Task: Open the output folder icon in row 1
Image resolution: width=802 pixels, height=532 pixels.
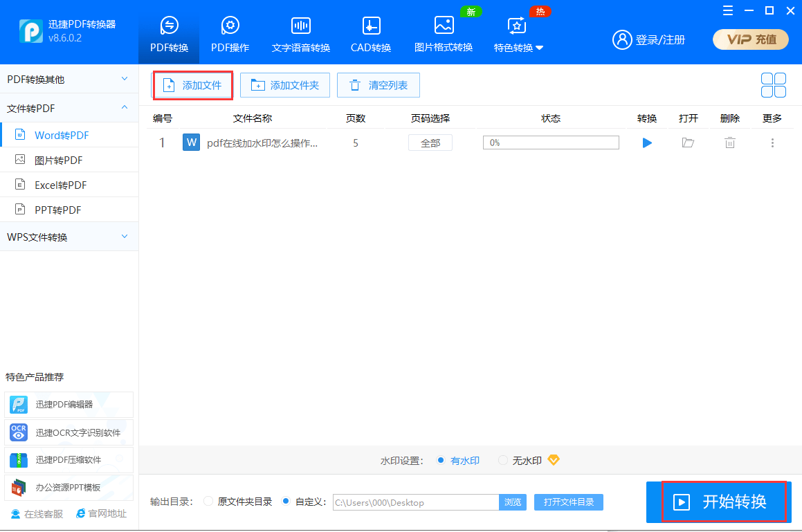Action: 688,143
